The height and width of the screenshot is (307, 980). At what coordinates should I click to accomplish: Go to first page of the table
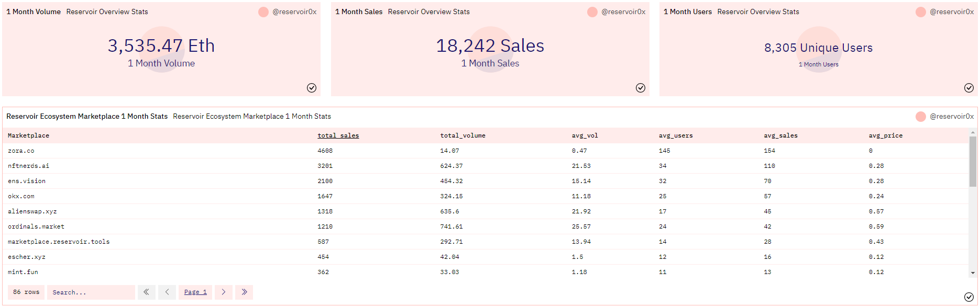(147, 292)
